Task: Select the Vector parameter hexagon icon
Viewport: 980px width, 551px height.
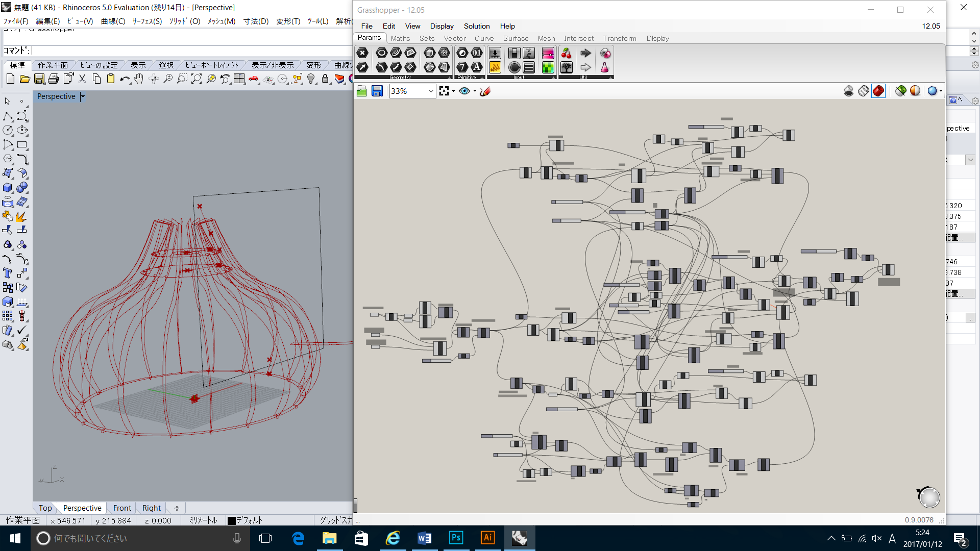Action: click(362, 67)
